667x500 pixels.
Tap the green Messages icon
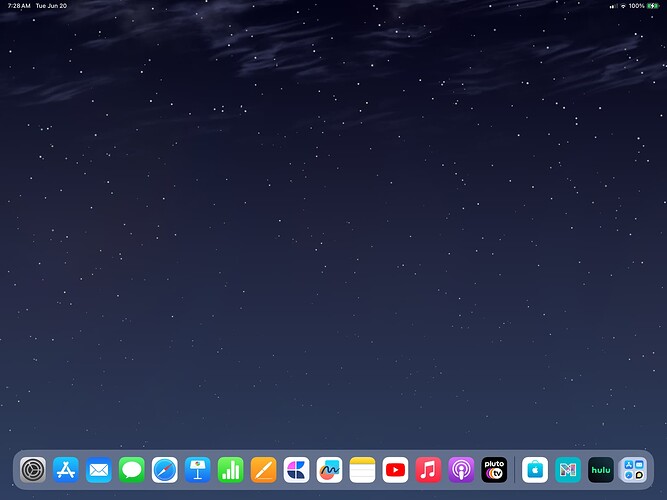132,469
